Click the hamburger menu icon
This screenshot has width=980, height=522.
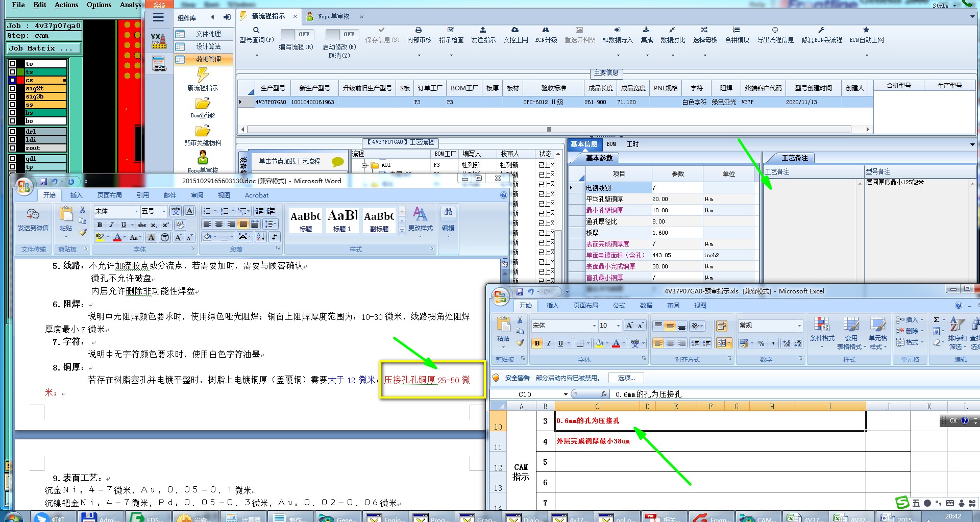159,17
